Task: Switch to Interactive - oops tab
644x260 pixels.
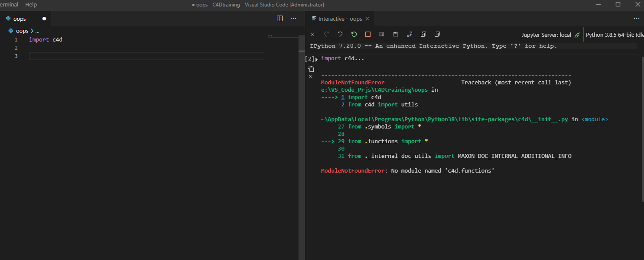Action: coord(340,19)
